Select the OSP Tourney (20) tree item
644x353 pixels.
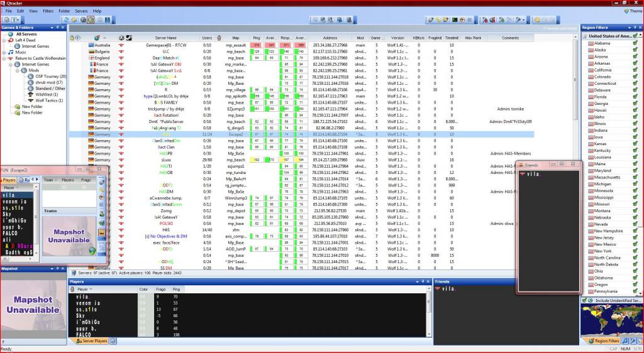pyautogui.click(x=50, y=77)
